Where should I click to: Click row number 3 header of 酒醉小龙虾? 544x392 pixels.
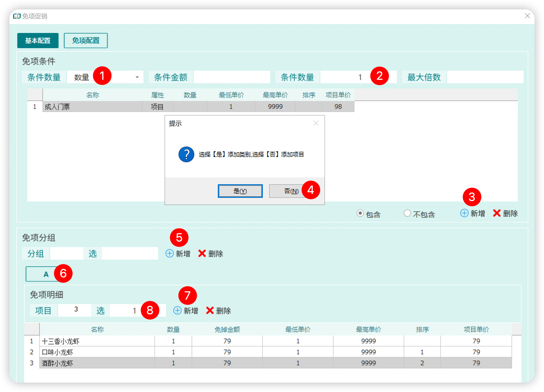pos(31,363)
